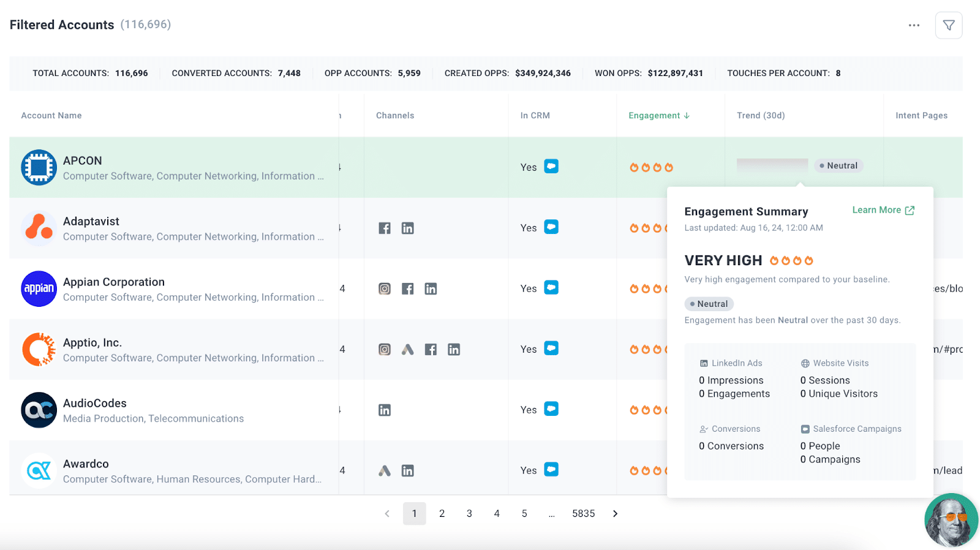
Task: Click Salesforce CRM icon in Adaptavist row
Action: 551,227
